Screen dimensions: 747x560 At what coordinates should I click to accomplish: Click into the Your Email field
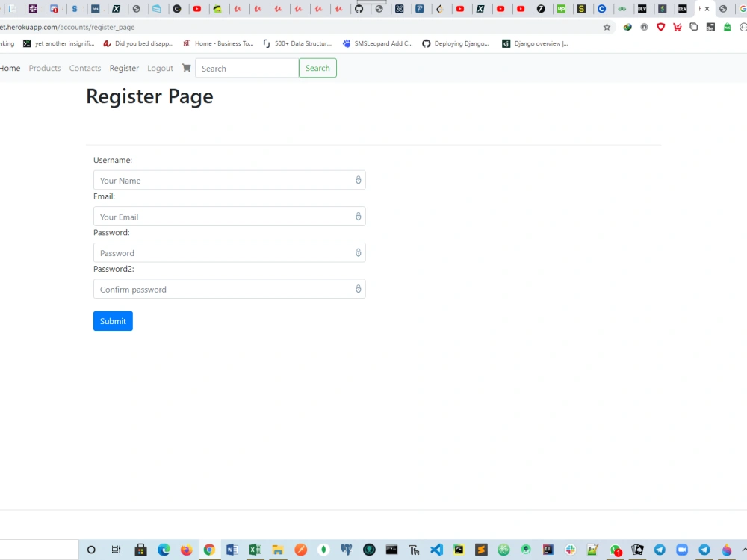(229, 217)
